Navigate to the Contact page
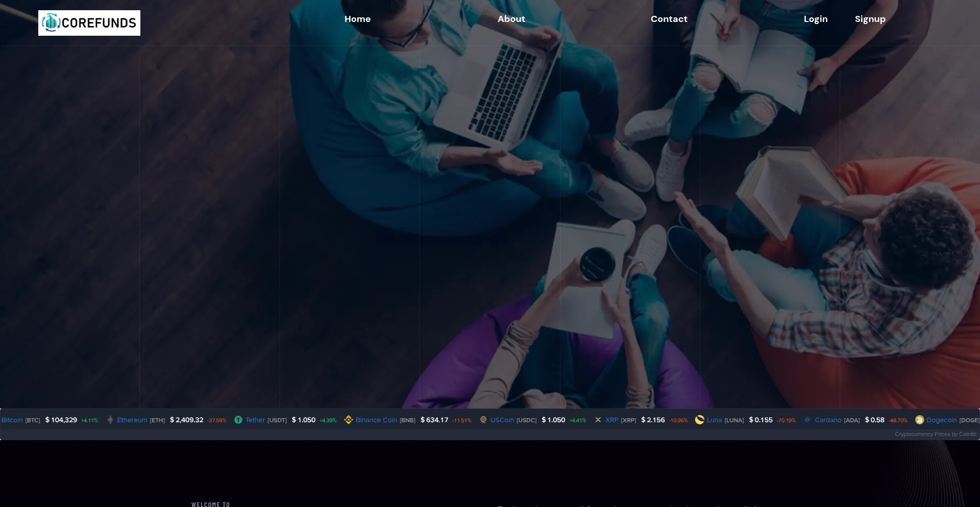The width and height of the screenshot is (980, 507). pyautogui.click(x=669, y=19)
